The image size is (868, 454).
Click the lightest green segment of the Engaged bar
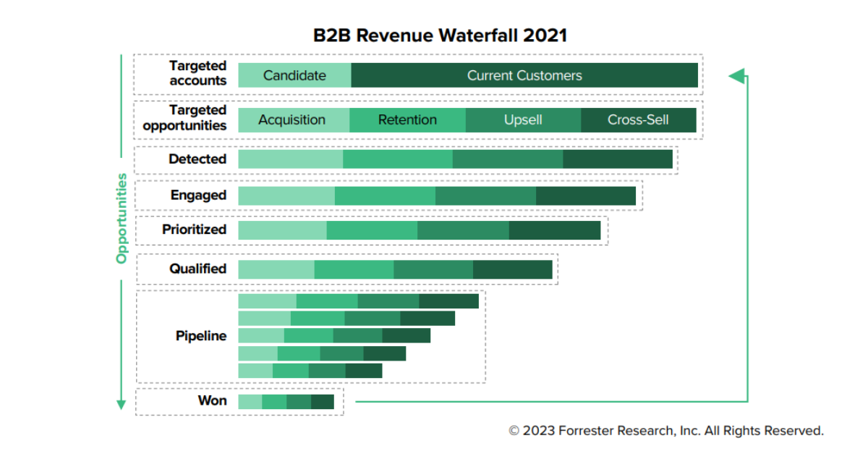tap(286, 196)
